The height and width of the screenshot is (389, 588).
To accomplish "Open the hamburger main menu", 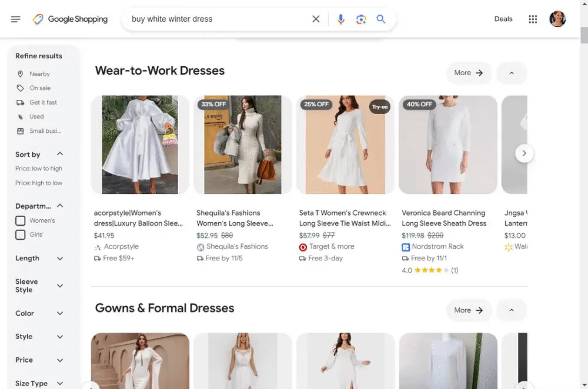I will [15, 19].
